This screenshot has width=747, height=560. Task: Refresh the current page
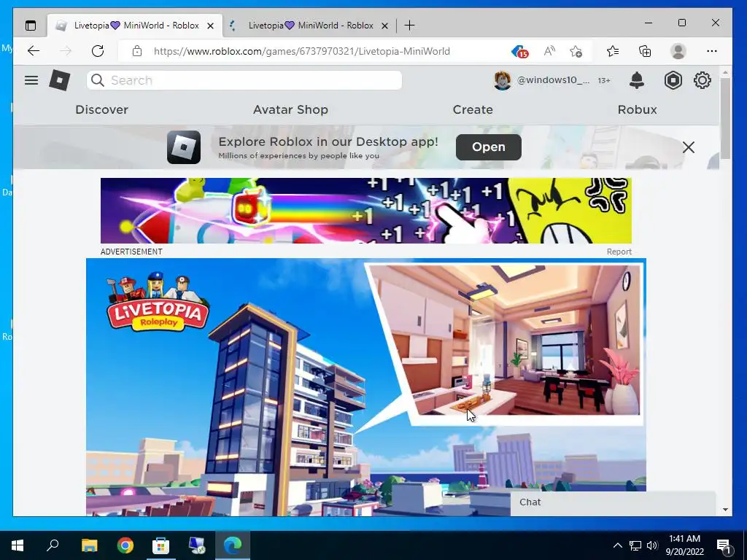(x=98, y=51)
